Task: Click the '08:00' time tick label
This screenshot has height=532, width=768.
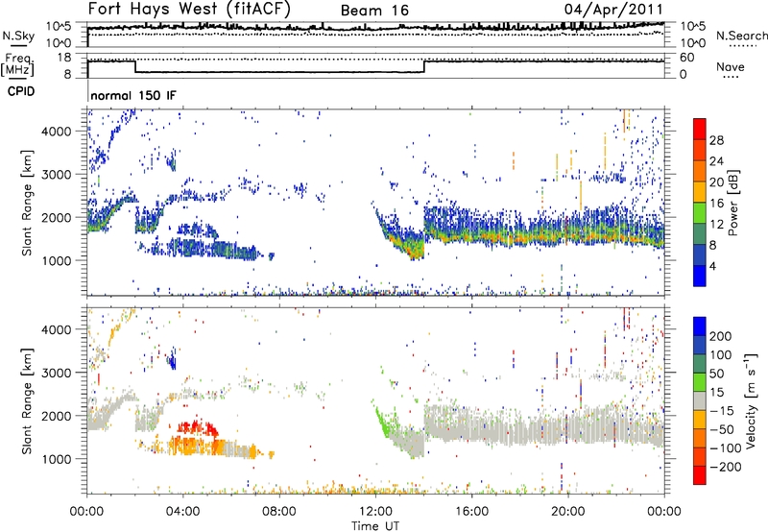Action: click(279, 512)
